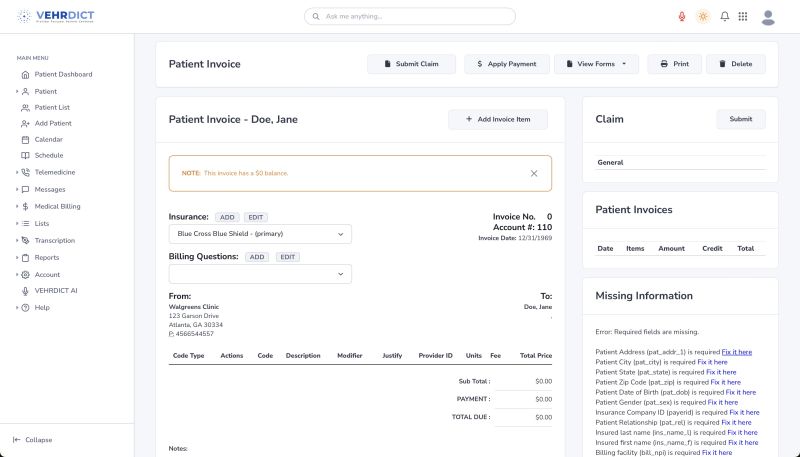Expand the Telemedicine sidebar section
This screenshot has width=800, height=457.
[x=54, y=172]
